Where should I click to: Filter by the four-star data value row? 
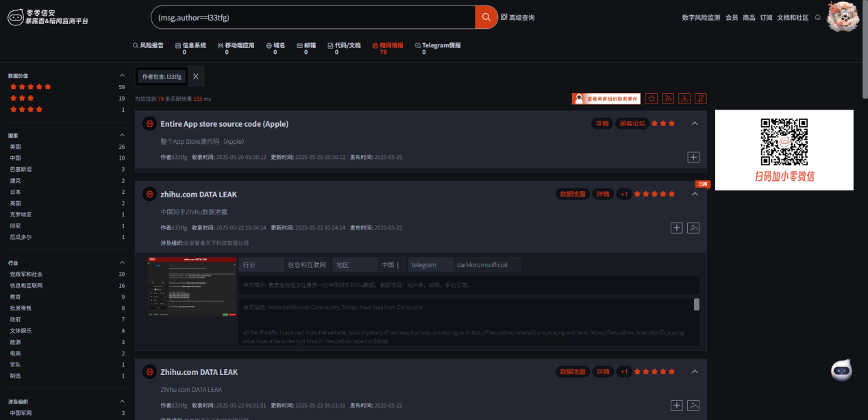pos(66,110)
